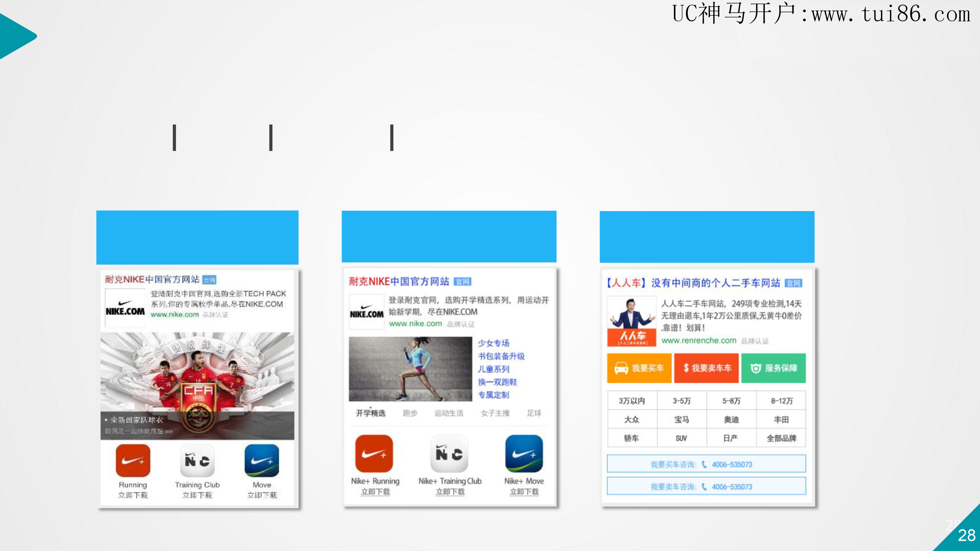Viewport: 980px width, 551px height.
Task: Click the orange 我要买车 button
Action: pos(639,368)
